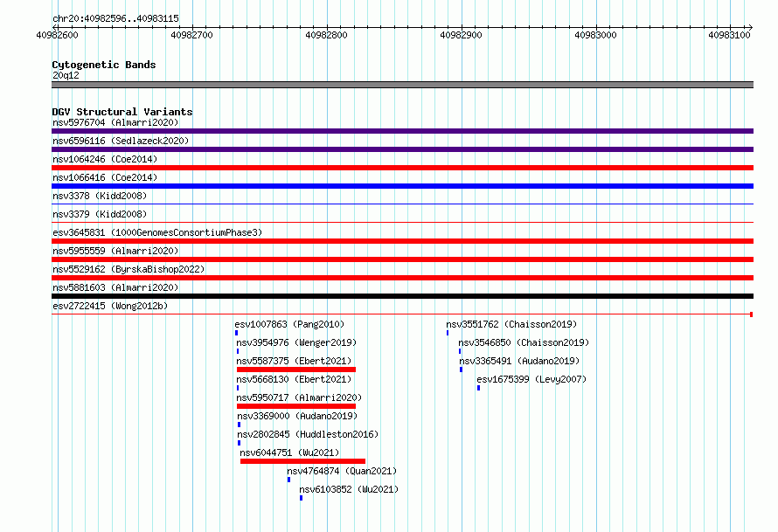Screen dimensions: 778x532
Task: Select the nsv6103852 (Wu2021) label
Action: [x=349, y=489]
